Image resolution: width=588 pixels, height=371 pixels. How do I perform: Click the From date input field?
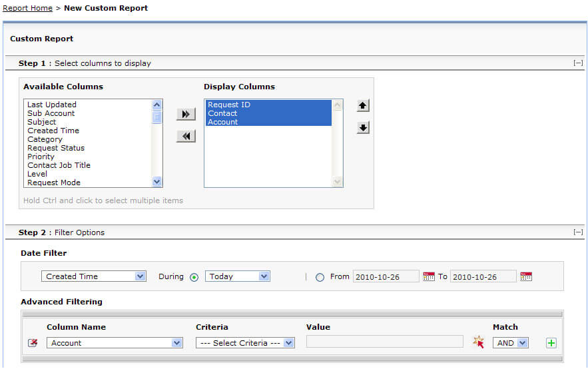click(x=386, y=276)
